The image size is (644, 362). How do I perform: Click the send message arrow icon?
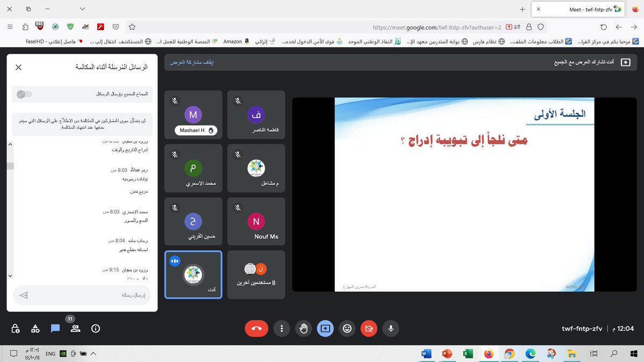coord(23,295)
